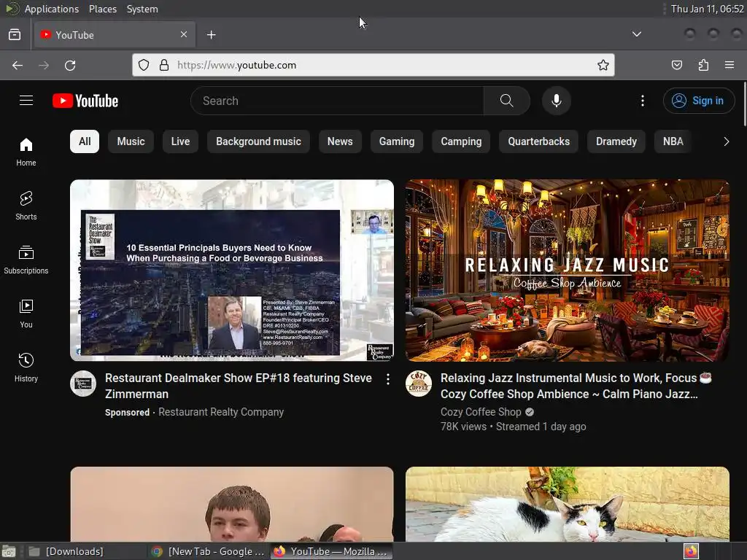Open Home in sidebar
The height and width of the screenshot is (560, 747).
26,152
